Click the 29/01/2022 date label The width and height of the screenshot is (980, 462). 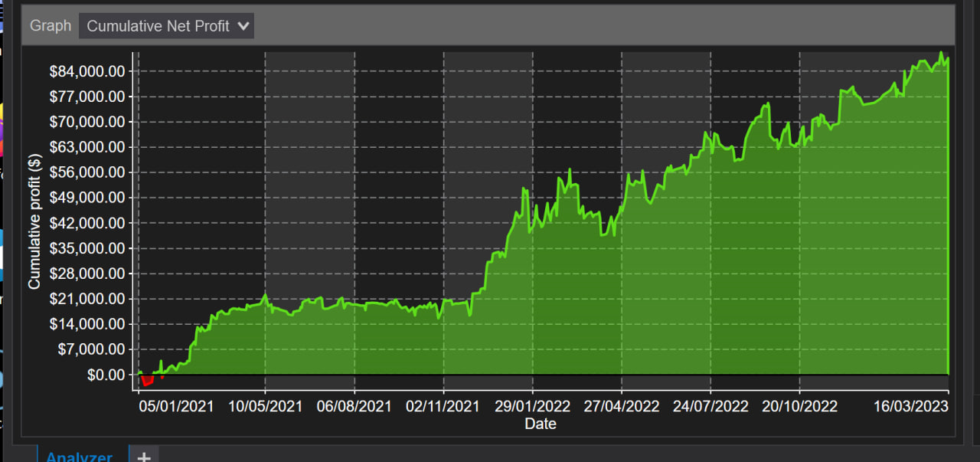(532, 406)
